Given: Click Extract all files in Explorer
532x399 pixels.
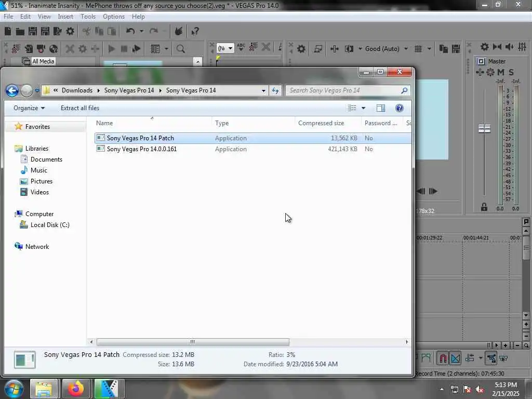Looking at the screenshot, I should click(x=80, y=108).
